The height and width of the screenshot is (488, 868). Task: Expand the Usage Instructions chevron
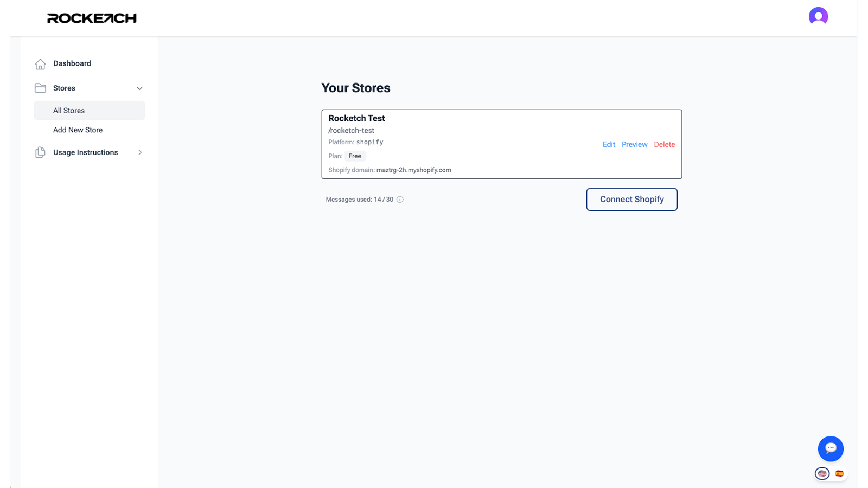click(140, 152)
